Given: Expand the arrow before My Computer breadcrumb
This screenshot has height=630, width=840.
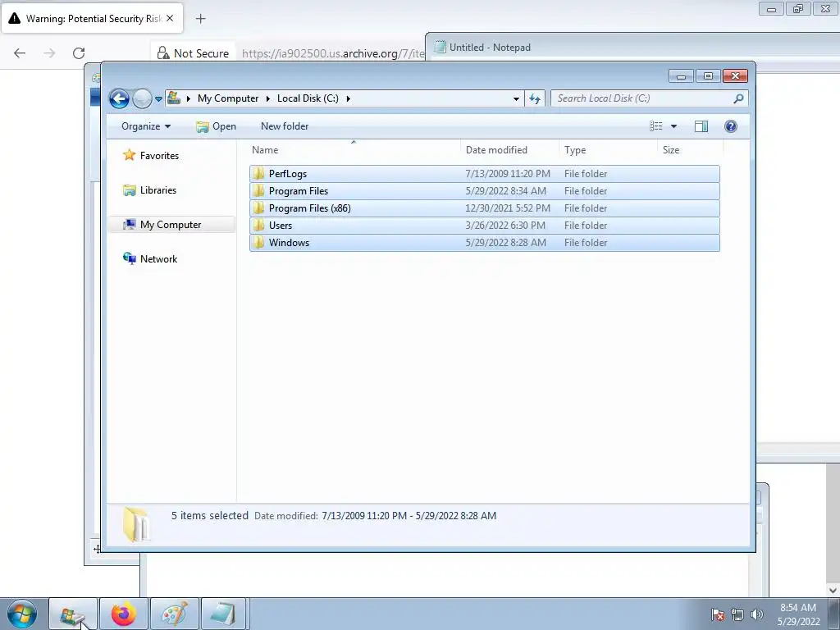Looking at the screenshot, I should click(189, 98).
